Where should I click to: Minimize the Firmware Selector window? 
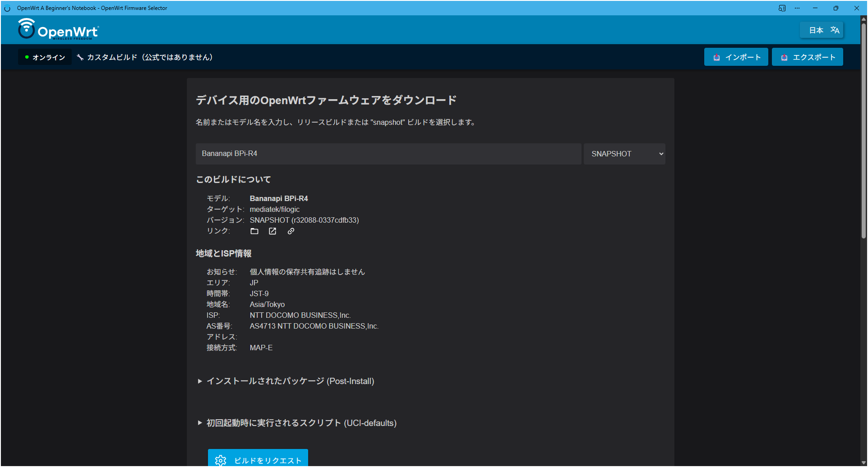pos(815,8)
